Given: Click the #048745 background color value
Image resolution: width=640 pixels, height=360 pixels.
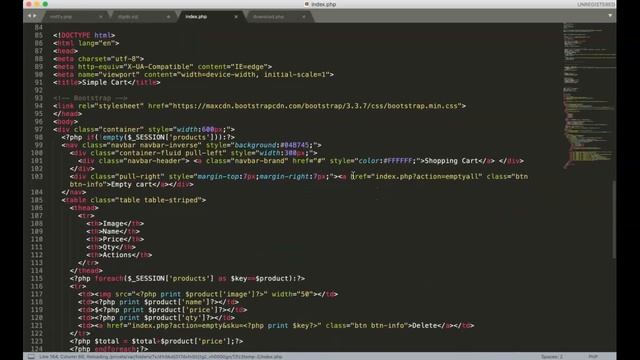Looking at the screenshot, I should pos(295,145).
